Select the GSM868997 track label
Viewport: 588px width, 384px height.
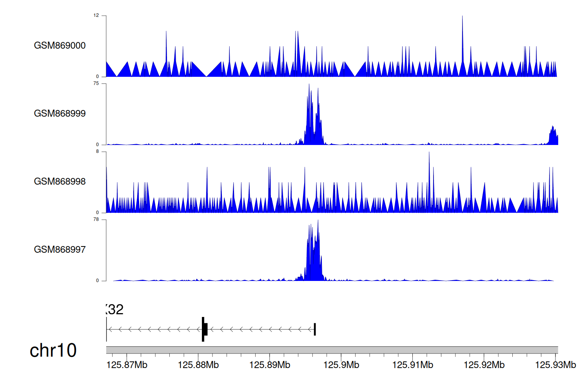pos(60,250)
